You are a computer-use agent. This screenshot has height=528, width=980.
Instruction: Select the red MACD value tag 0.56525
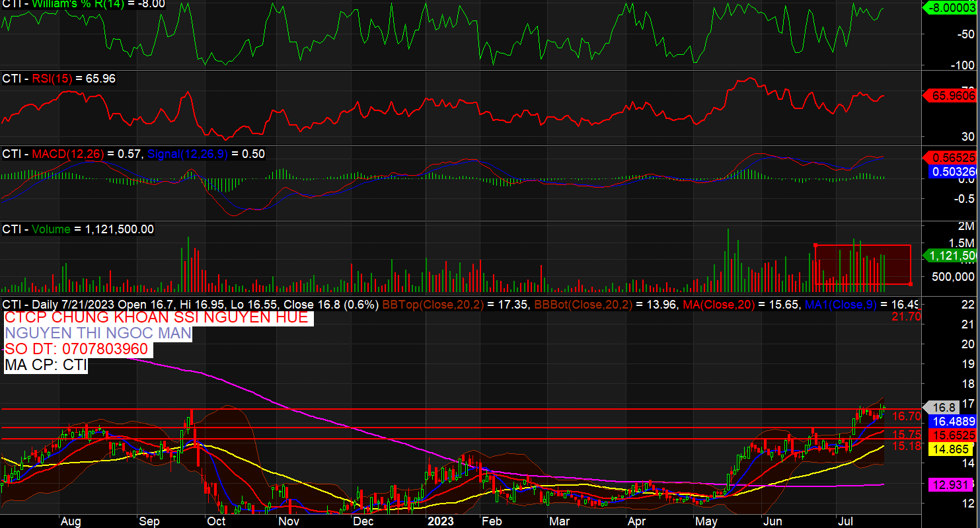950,158
